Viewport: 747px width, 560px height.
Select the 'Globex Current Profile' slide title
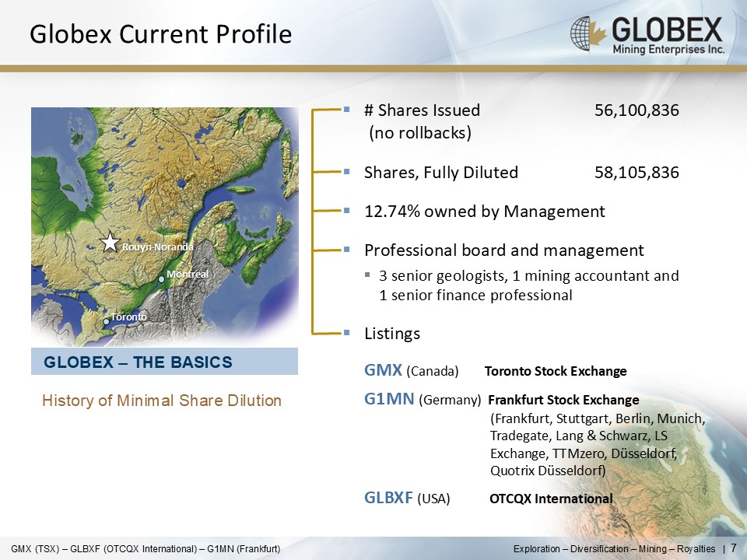click(x=160, y=34)
